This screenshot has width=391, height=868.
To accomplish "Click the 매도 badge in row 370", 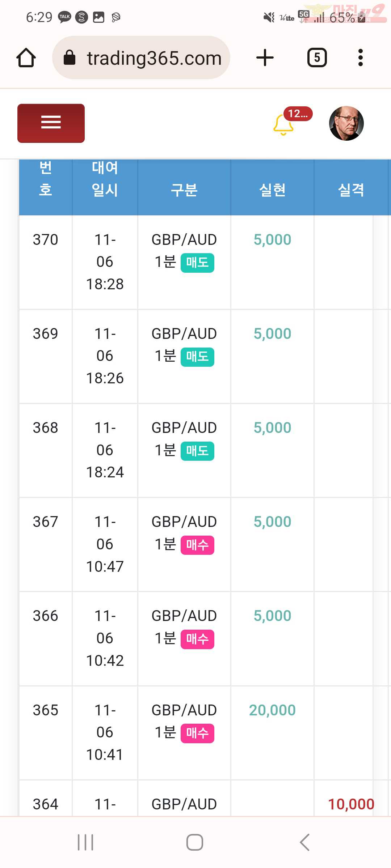I will click(x=197, y=263).
